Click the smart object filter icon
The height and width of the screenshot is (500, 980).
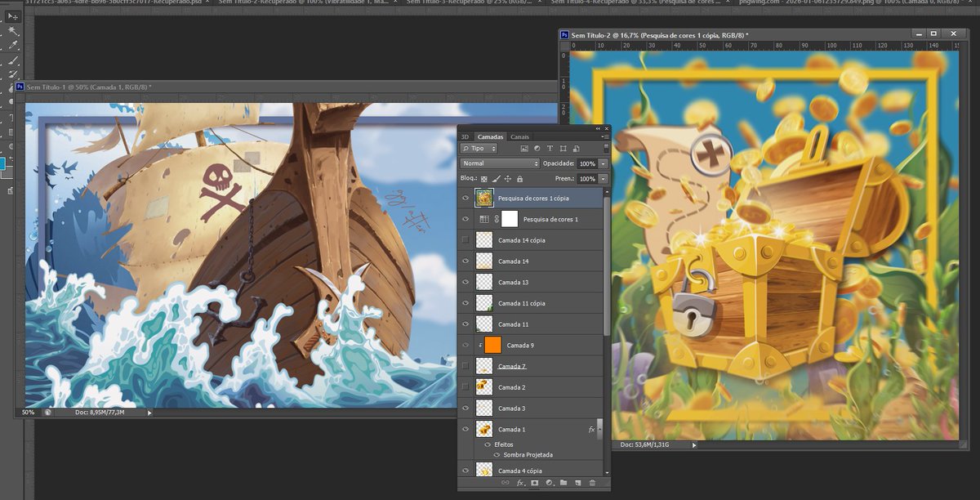(577, 149)
